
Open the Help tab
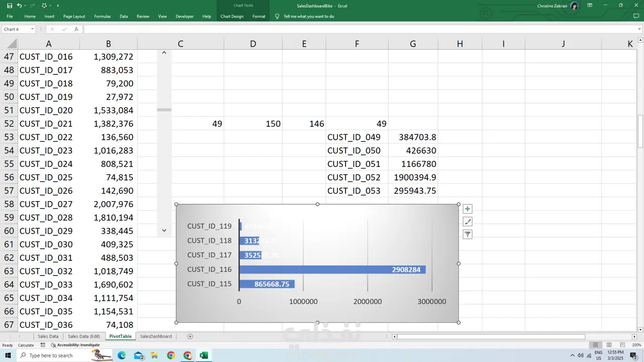coord(207,16)
